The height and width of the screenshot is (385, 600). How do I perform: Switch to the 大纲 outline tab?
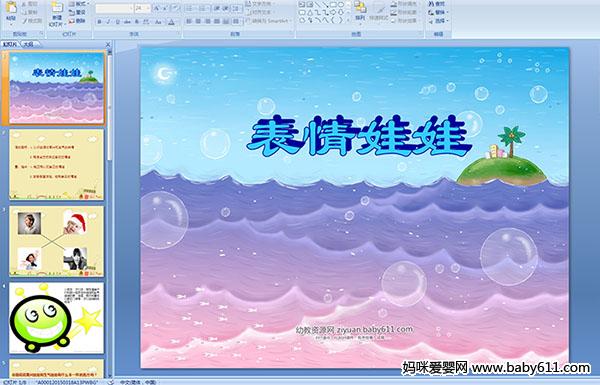tap(28, 44)
